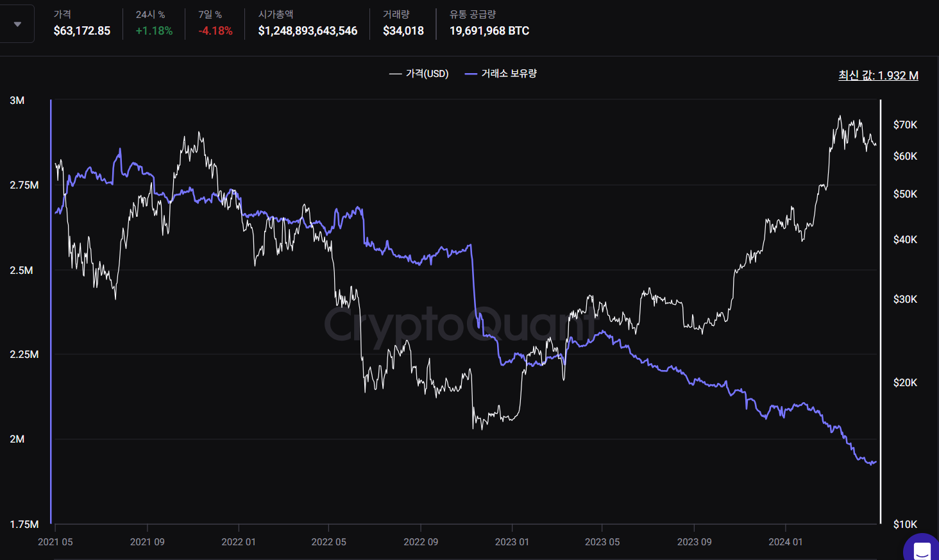Click the 2024 01 x-axis tick
939x560 pixels.
coord(785,542)
